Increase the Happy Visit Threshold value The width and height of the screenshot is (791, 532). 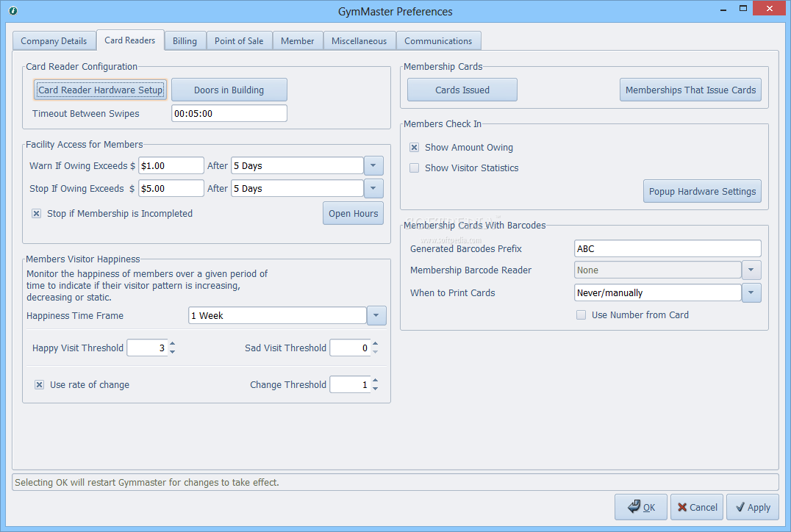pyautogui.click(x=173, y=344)
